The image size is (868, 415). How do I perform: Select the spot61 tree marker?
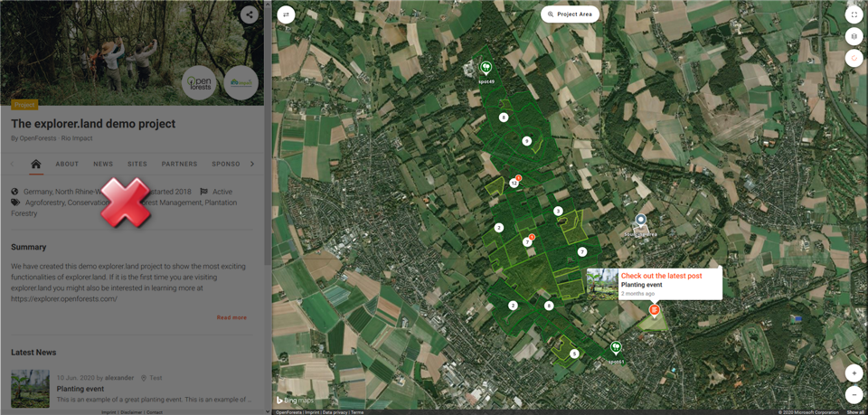[x=615, y=347]
